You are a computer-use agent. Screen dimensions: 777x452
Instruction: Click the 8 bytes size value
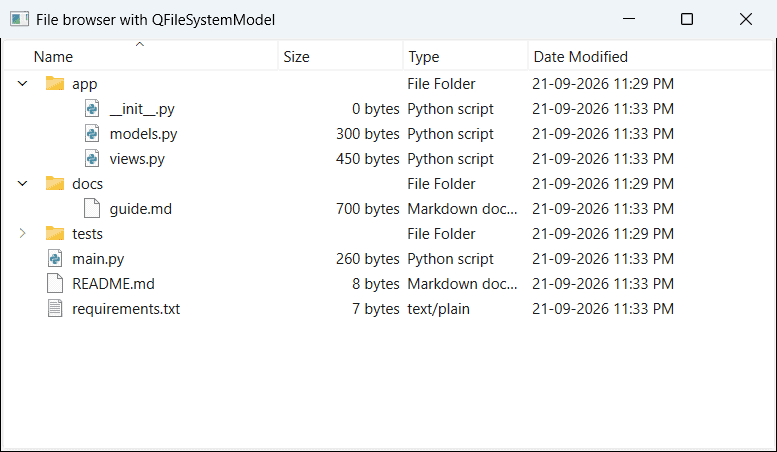pos(376,284)
